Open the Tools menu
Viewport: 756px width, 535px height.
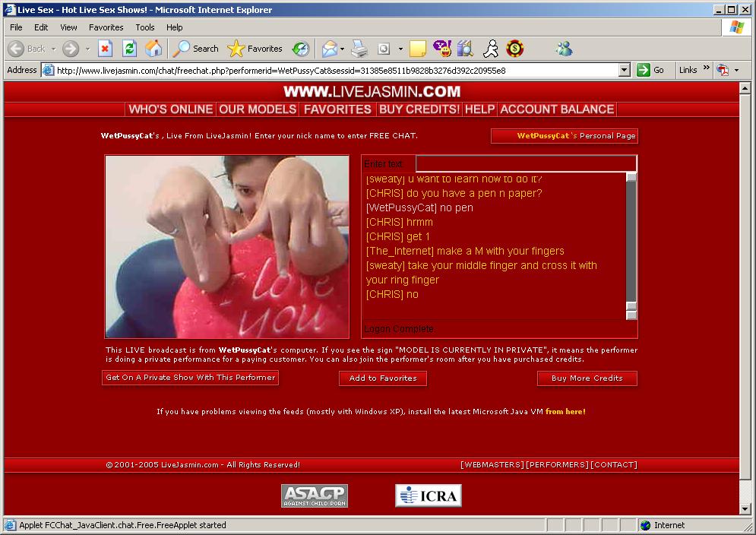pos(144,27)
